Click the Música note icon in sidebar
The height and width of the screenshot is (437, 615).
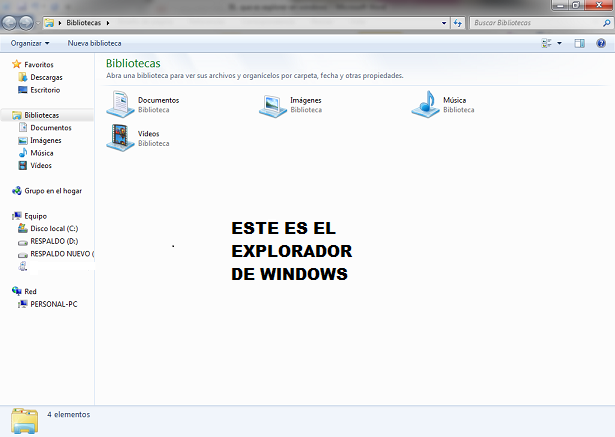pos(23,153)
